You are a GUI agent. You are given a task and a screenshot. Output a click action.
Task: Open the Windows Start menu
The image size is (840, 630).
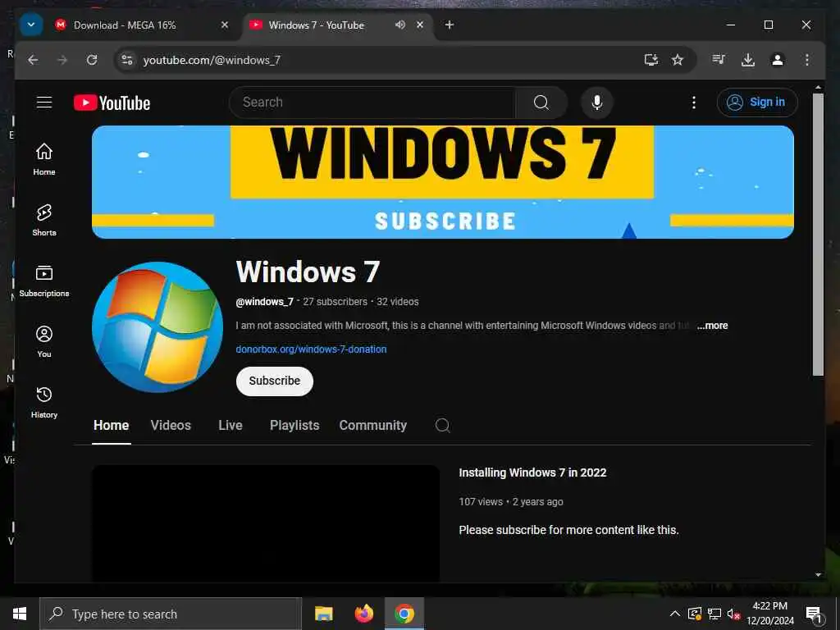(20, 614)
